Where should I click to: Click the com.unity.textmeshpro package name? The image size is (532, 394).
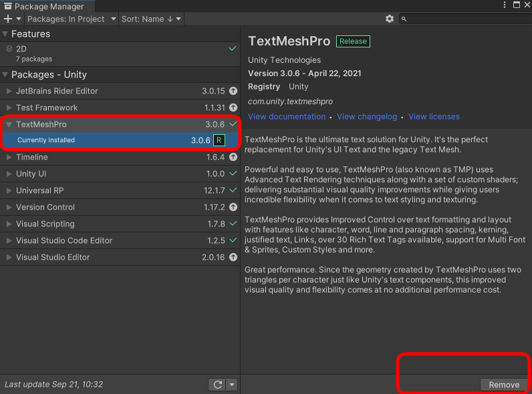click(x=291, y=102)
